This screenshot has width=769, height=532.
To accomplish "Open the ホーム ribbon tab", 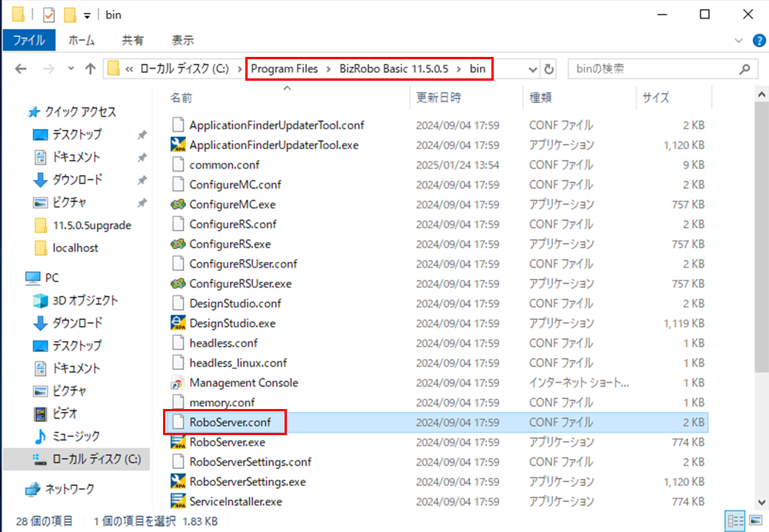I will click(82, 40).
